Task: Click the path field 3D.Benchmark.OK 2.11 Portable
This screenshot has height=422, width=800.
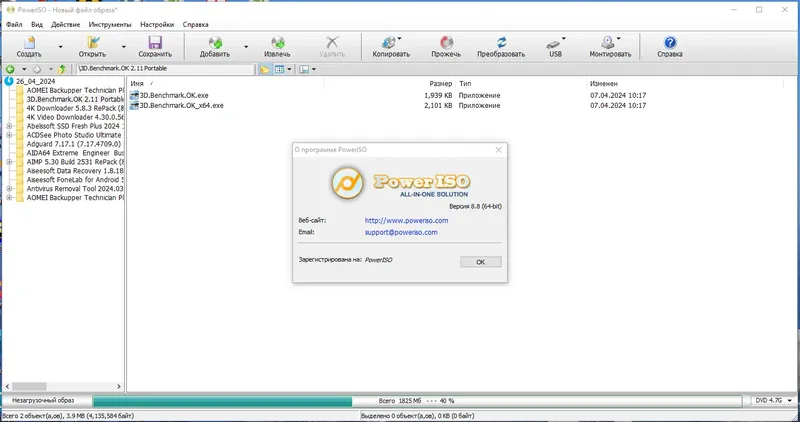Action: [166, 69]
